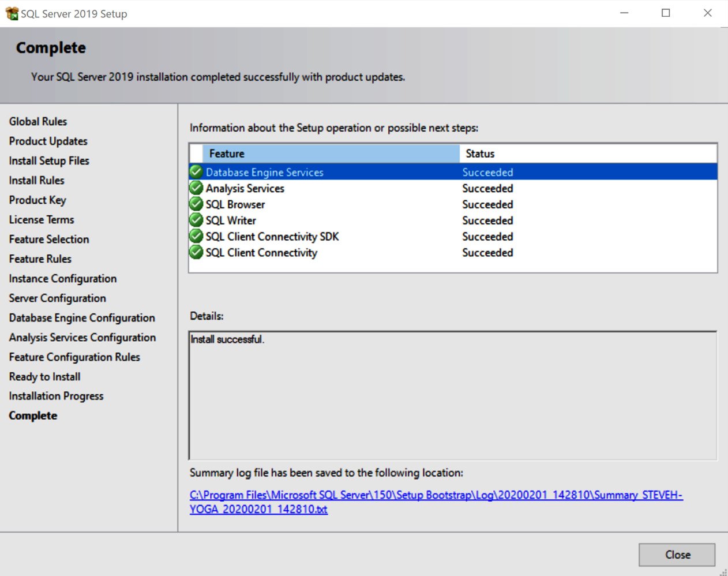Click the Global Rules step
The width and height of the screenshot is (728, 576).
[x=38, y=121]
